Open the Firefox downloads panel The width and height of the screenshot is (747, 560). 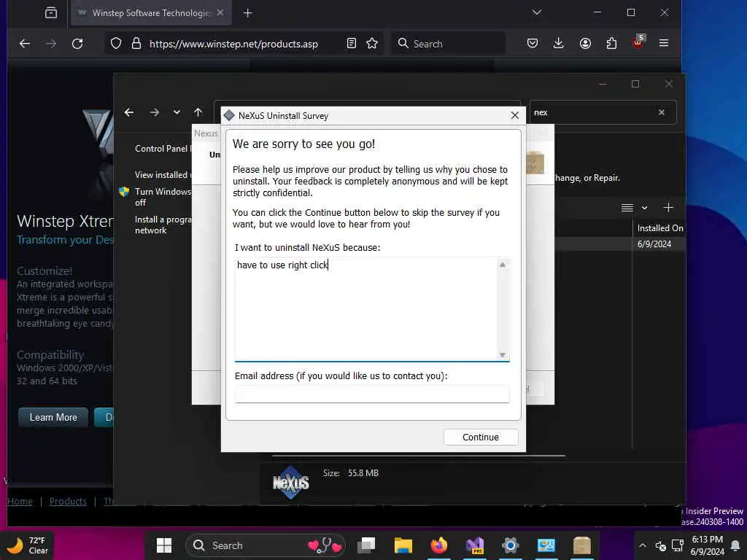[558, 44]
